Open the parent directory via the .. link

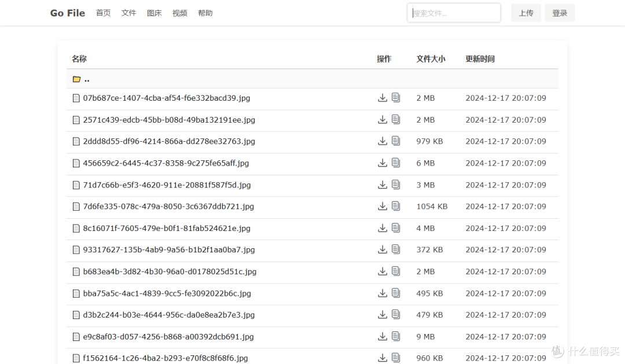(x=86, y=79)
